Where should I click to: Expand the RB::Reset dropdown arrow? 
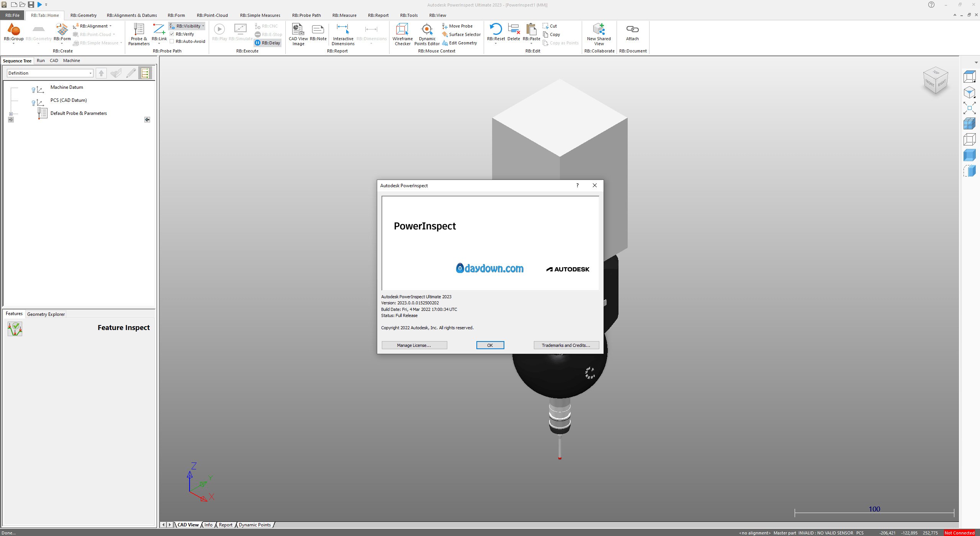[x=496, y=44]
